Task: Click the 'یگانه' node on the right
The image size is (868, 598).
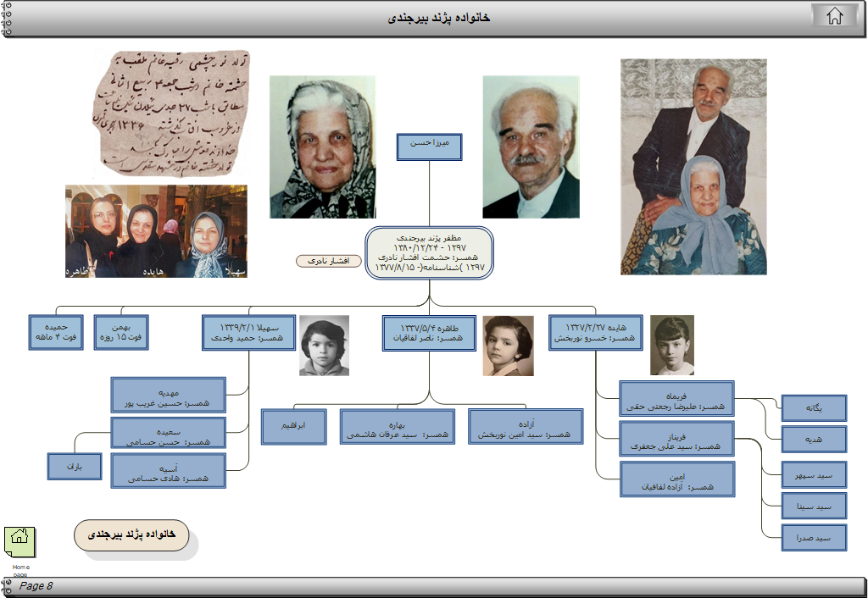Action: pos(814,408)
